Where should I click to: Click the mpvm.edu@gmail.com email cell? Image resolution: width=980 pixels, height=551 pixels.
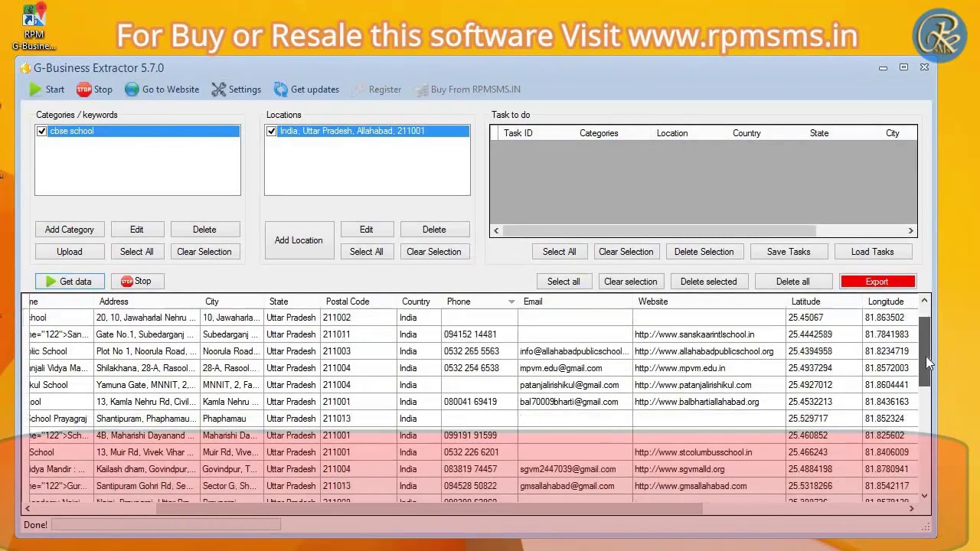[574, 368]
